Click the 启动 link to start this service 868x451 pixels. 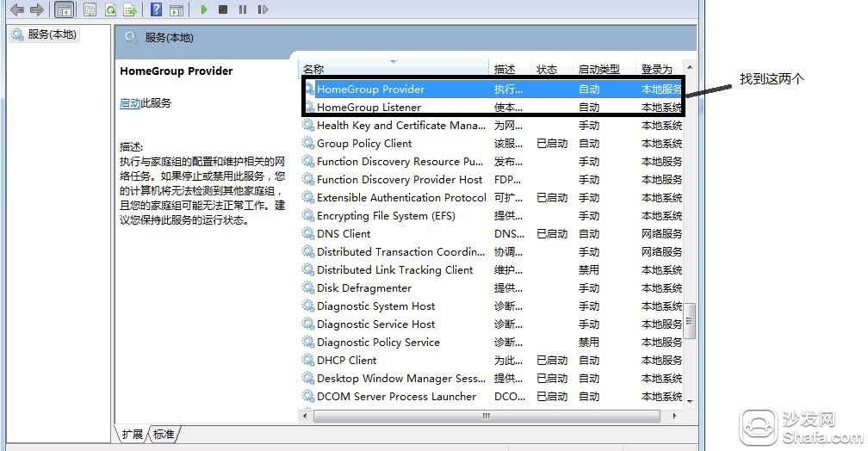pyautogui.click(x=130, y=103)
